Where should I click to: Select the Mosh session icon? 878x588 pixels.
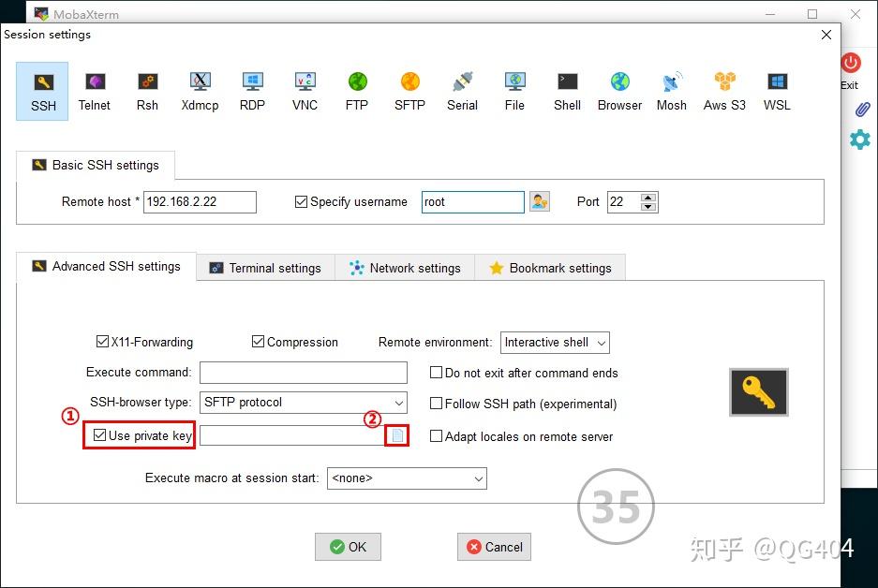click(x=671, y=90)
